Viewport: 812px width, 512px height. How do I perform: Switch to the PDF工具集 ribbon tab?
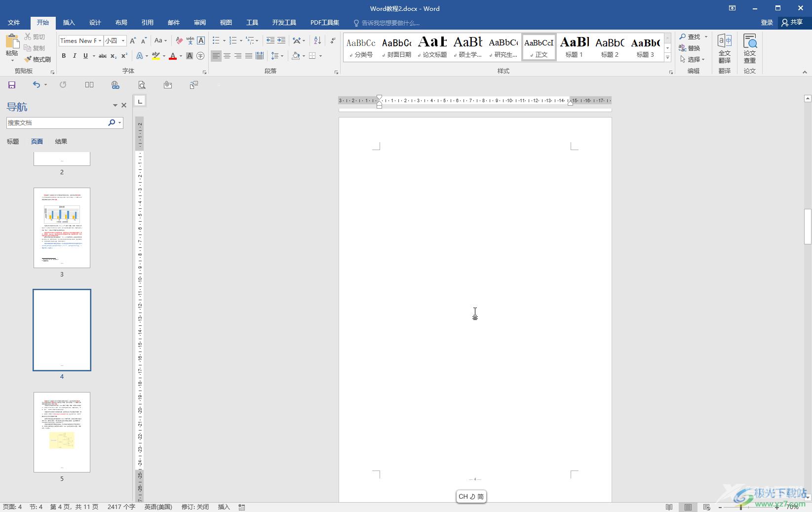[325, 23]
